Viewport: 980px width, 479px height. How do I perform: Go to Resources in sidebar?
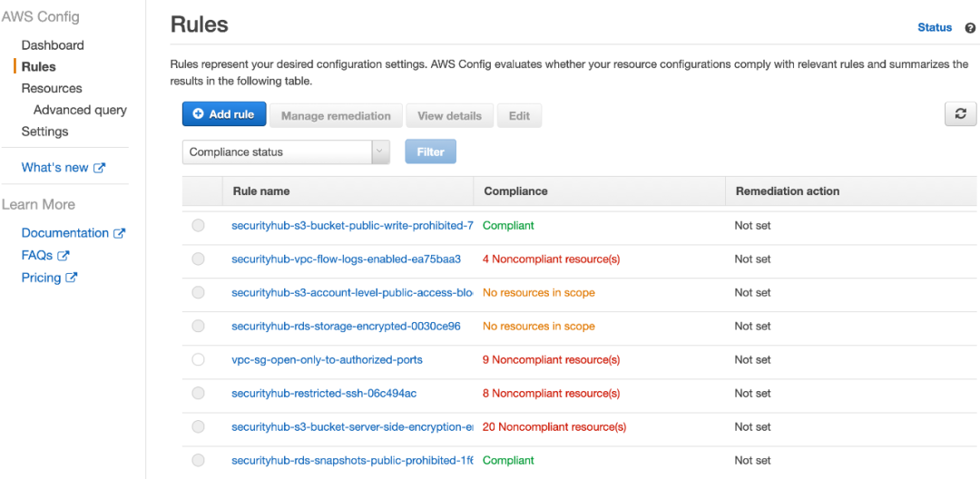pyautogui.click(x=52, y=88)
